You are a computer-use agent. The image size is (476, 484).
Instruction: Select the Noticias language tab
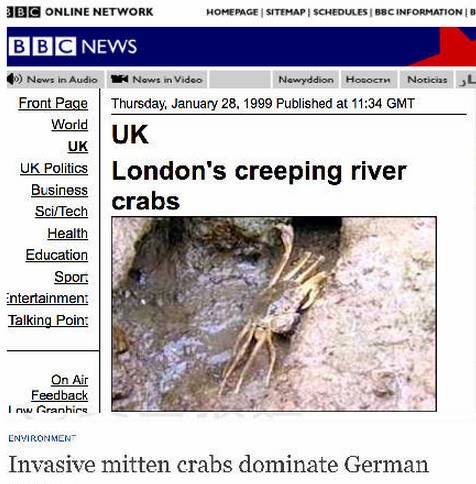pyautogui.click(x=427, y=80)
